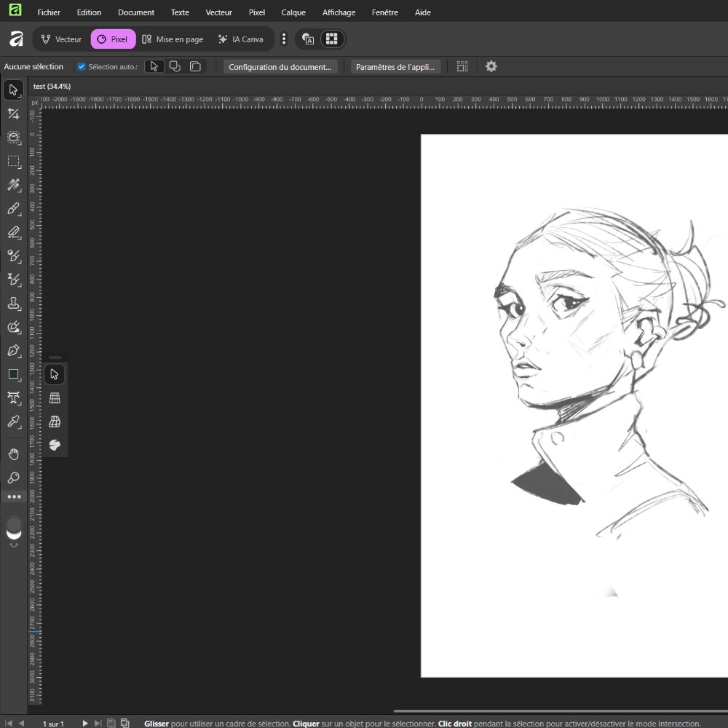Expand the Perspective tool option in flyout
The height and width of the screenshot is (728, 728).
coord(55,398)
